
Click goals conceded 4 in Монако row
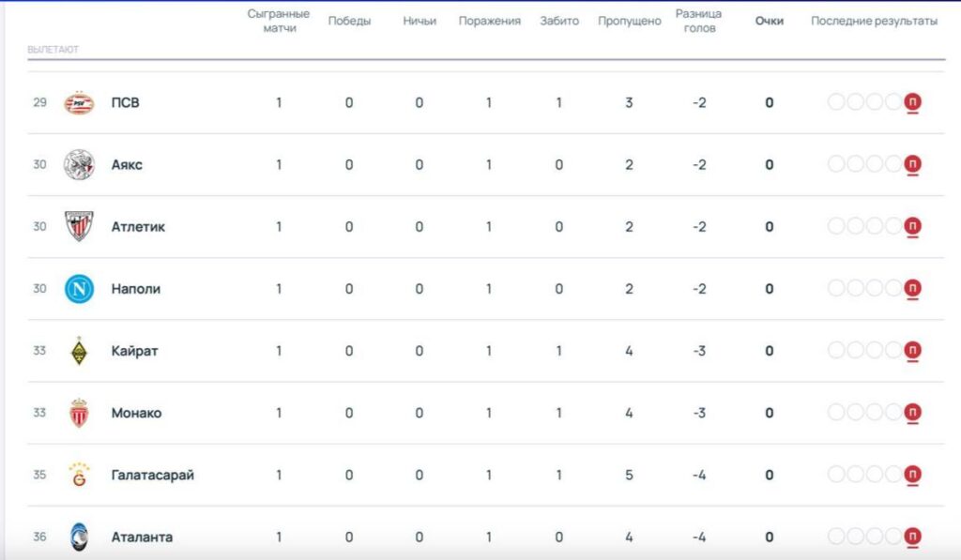click(629, 413)
